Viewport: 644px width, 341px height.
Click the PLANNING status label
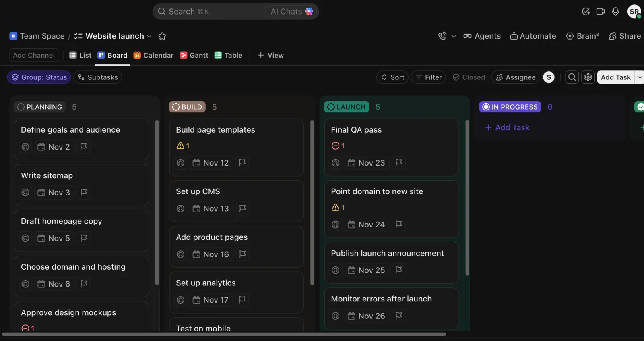click(x=40, y=107)
